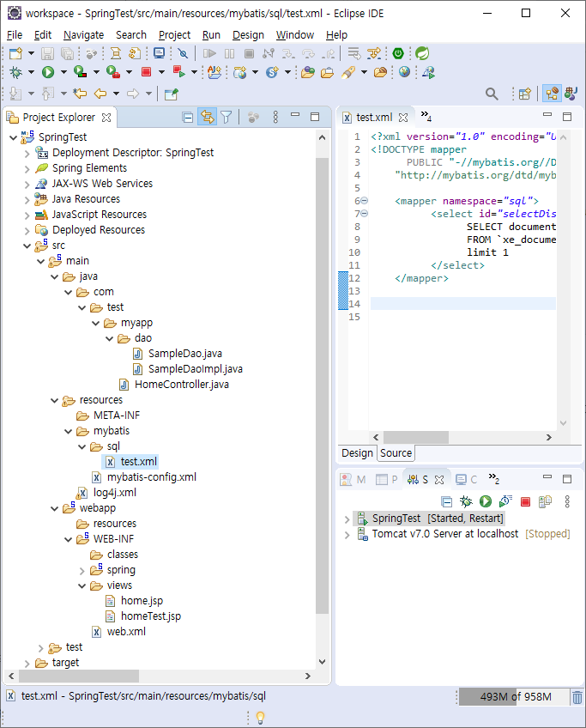Click the Skip All Breakpoints icon
The image size is (586, 728).
(183, 53)
